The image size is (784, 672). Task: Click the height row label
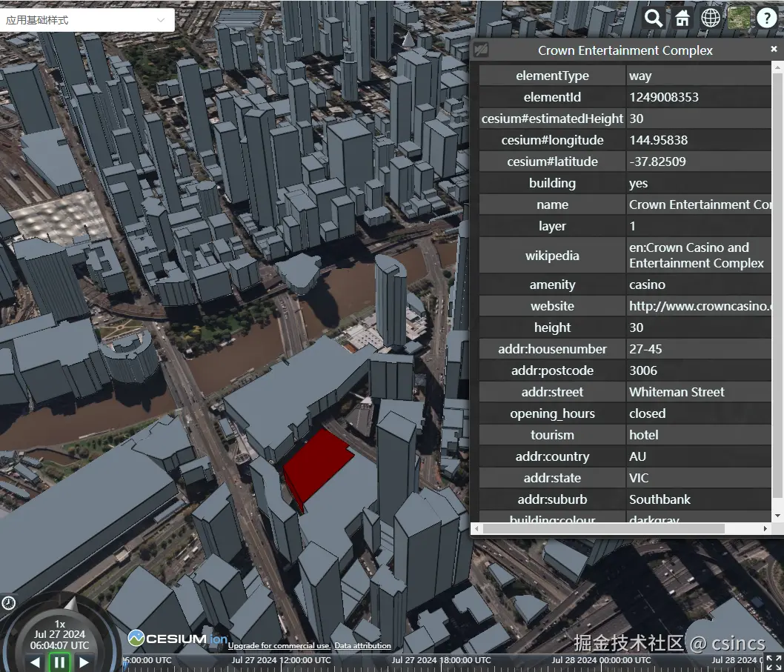tap(552, 327)
